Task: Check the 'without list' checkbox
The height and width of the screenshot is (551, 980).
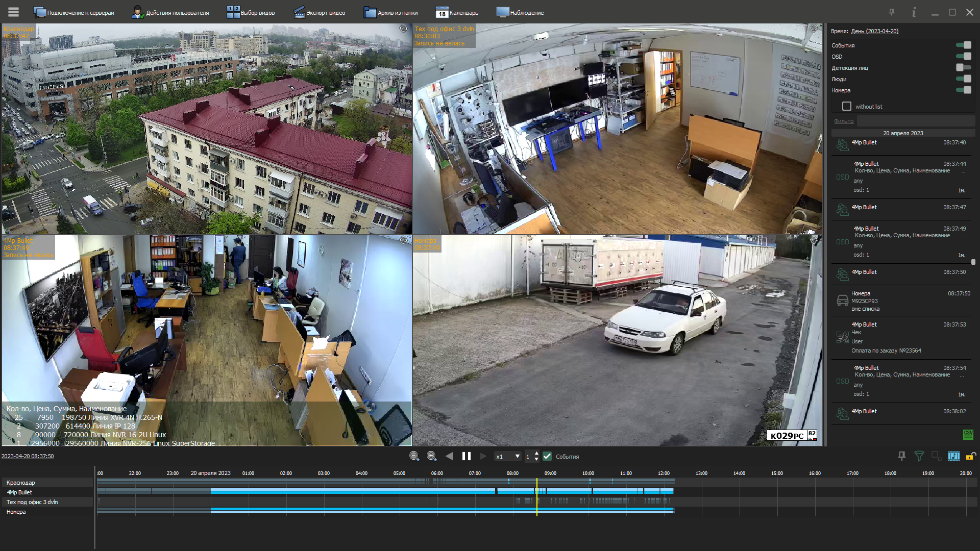Action: coord(847,106)
